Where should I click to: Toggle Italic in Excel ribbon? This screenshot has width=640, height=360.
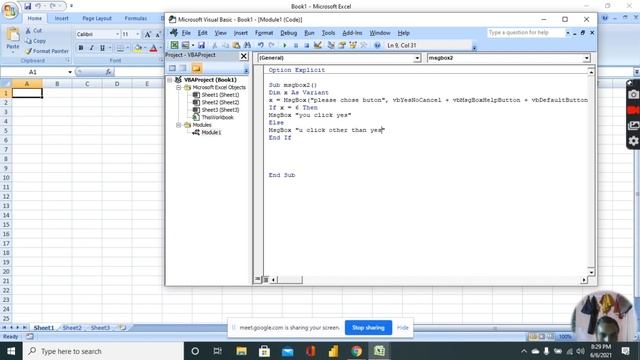(91, 48)
